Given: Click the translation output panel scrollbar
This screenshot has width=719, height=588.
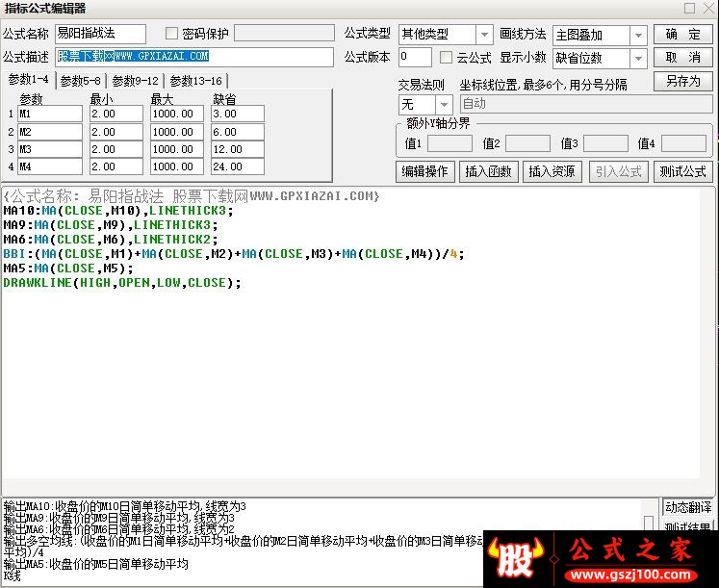Looking at the screenshot, I should [649, 524].
